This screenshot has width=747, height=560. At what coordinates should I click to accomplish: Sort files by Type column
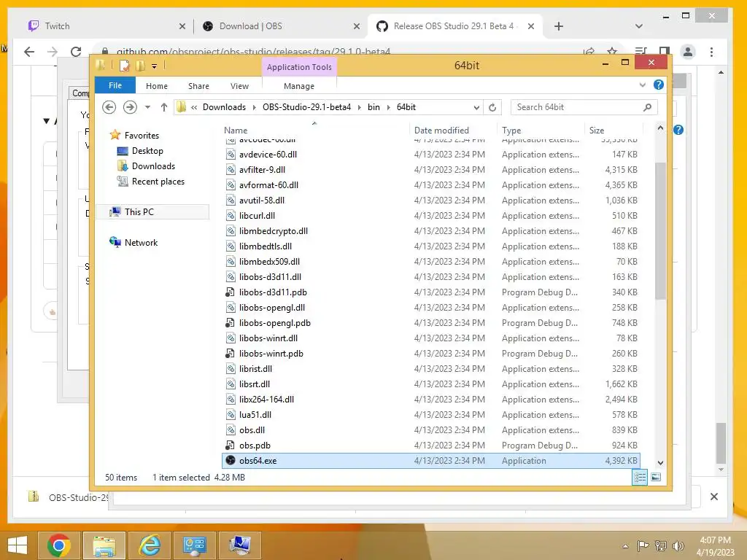(x=511, y=130)
